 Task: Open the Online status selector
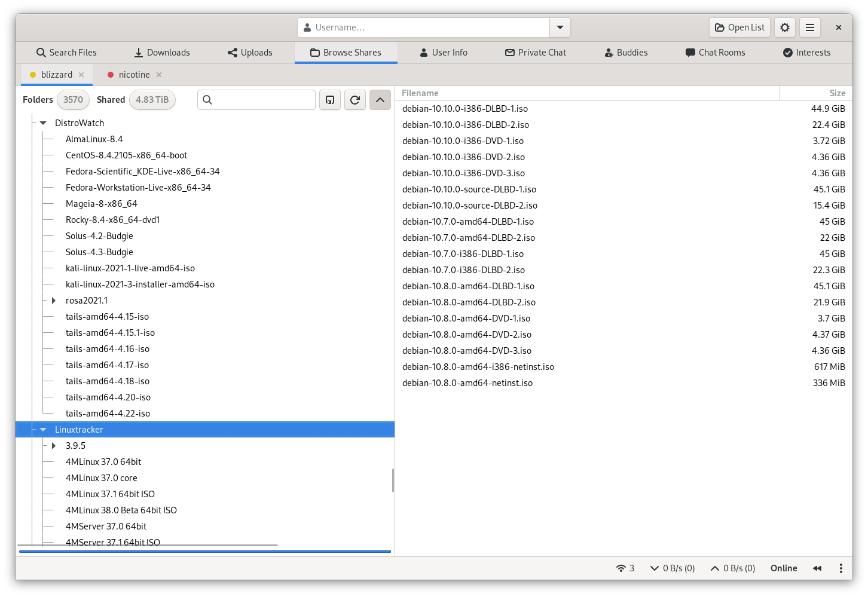pos(784,568)
